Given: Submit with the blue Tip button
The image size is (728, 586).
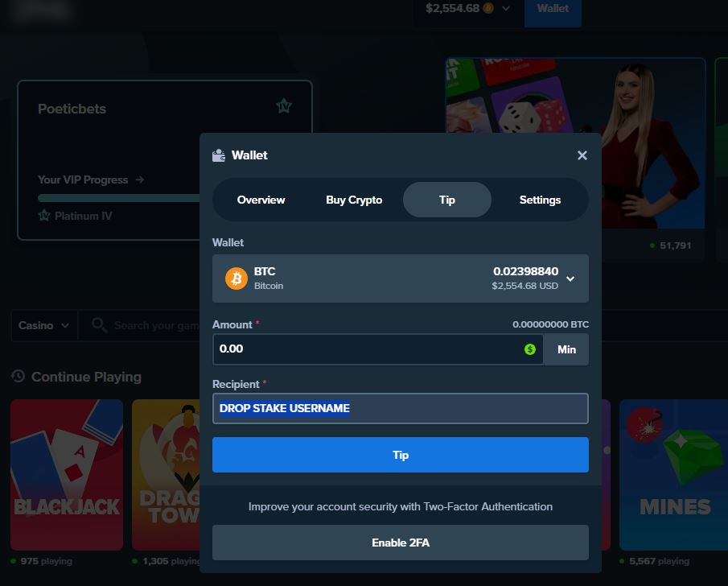Looking at the screenshot, I should pos(401,455).
